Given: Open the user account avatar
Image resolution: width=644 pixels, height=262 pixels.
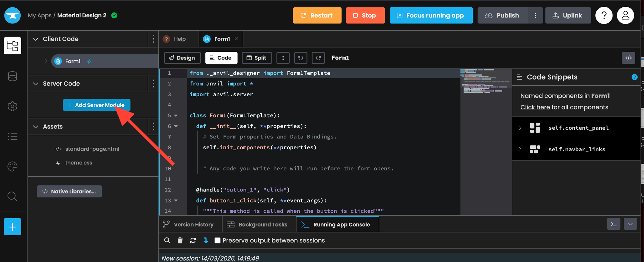Looking at the screenshot, I should click(625, 15).
